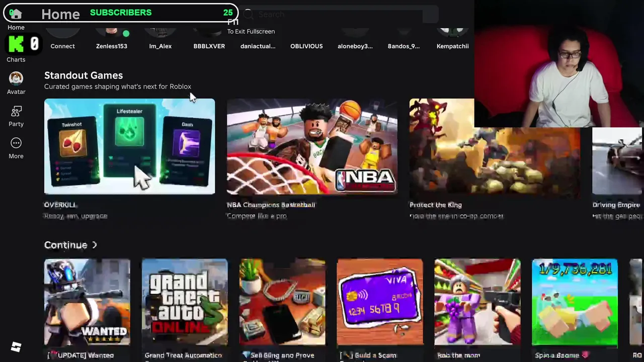Open the Wanted game tile
The height and width of the screenshot is (362, 644).
(x=87, y=302)
